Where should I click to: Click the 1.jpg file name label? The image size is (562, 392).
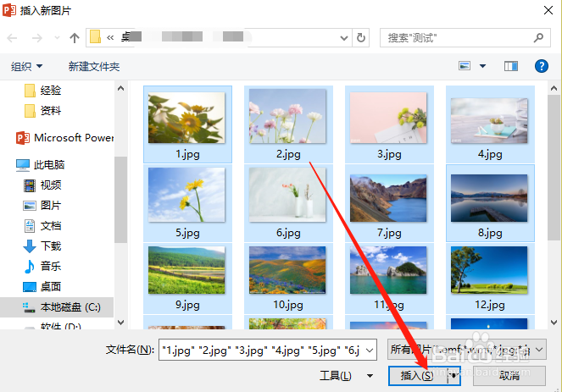point(187,154)
